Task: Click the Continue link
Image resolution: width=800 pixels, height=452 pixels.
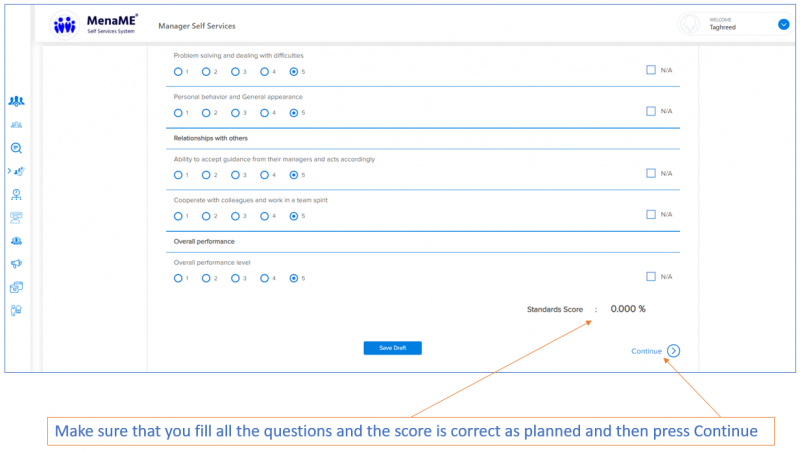Action: pos(646,351)
